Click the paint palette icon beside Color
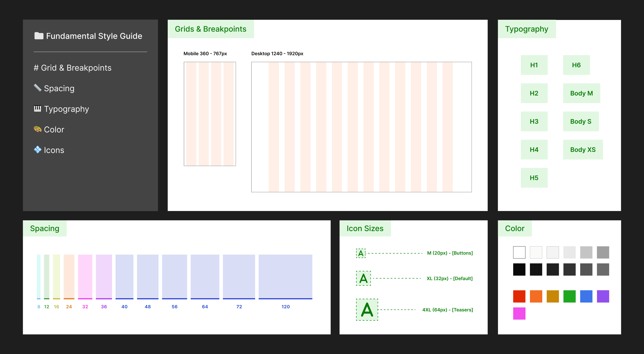Screen dimensions: 644x354 [38, 129]
